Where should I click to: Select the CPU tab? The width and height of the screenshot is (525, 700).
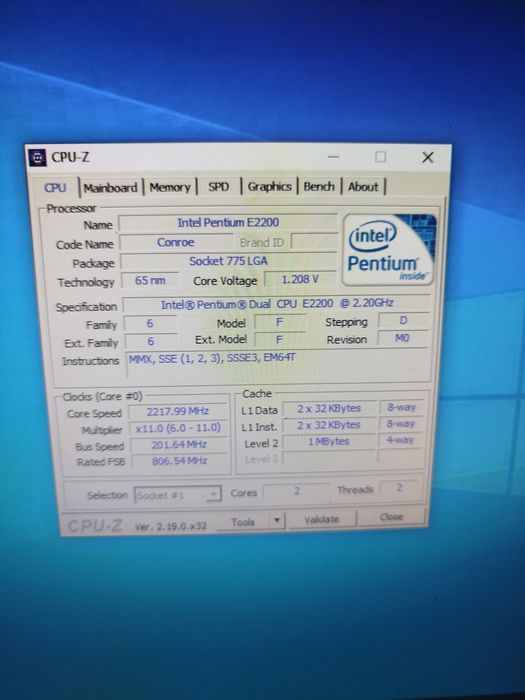[55, 188]
